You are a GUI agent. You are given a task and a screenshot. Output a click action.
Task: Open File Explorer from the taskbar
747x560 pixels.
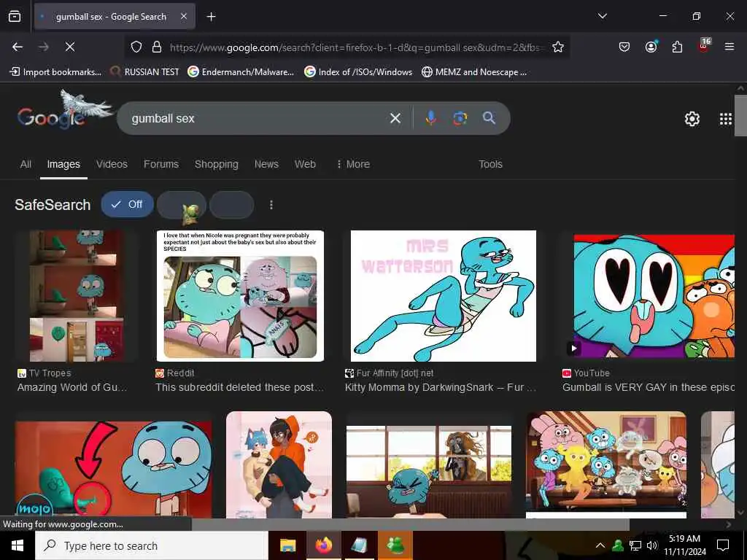(287, 545)
